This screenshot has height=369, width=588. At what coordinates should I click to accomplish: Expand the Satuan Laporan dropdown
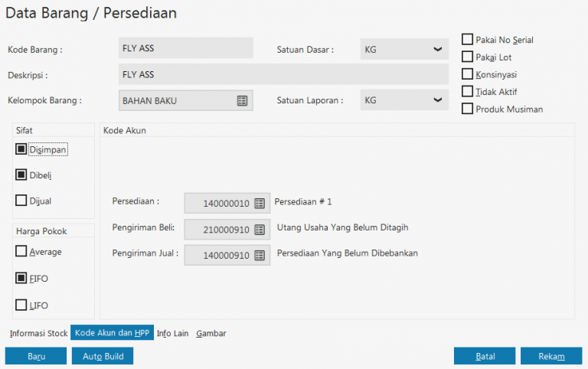[x=437, y=100]
